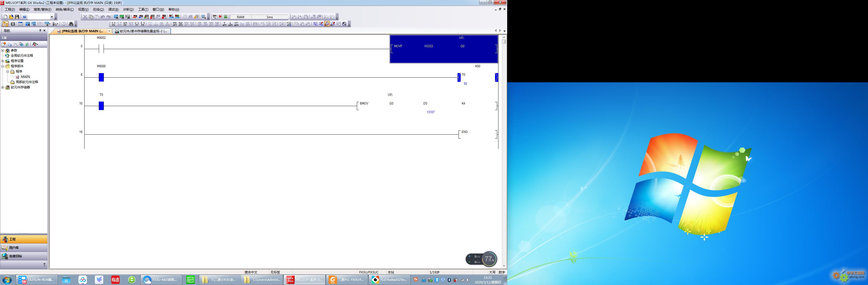Click the Write to PLC icon

tap(135, 17)
